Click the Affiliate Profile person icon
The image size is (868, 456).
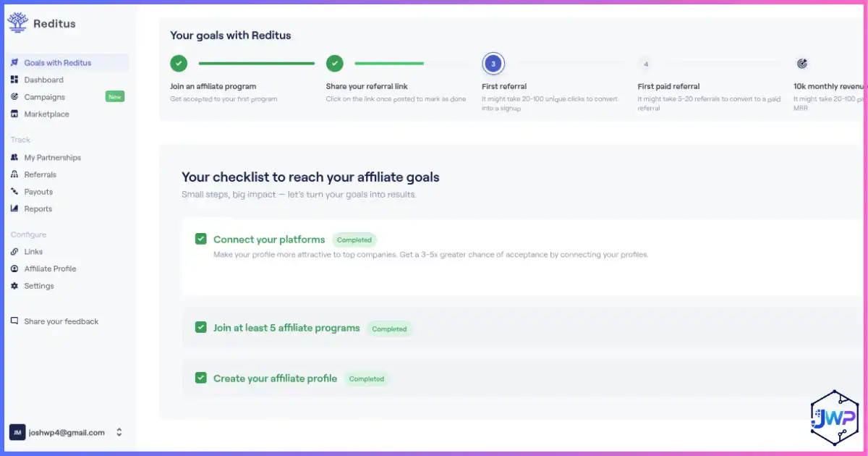[x=14, y=269]
